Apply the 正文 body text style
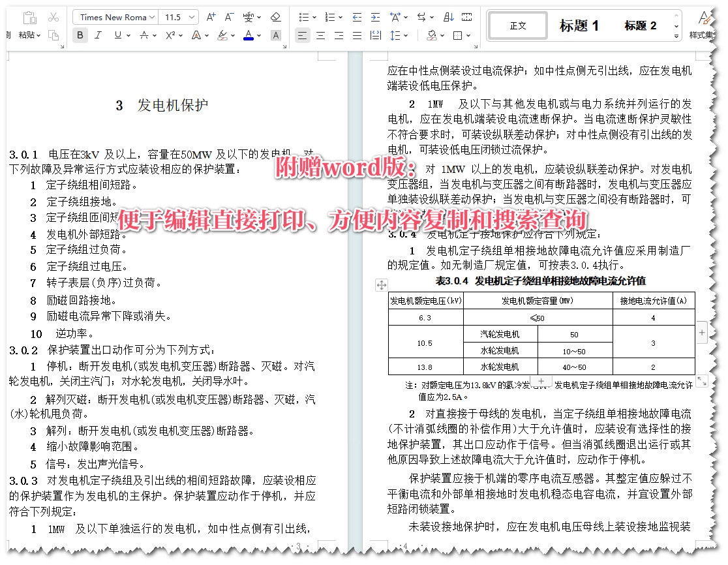This screenshot has height=565, width=728. 517,25
